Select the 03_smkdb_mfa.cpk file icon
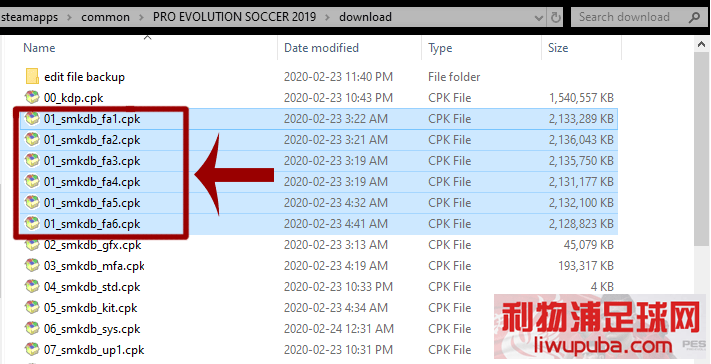711x364 pixels. 32,266
